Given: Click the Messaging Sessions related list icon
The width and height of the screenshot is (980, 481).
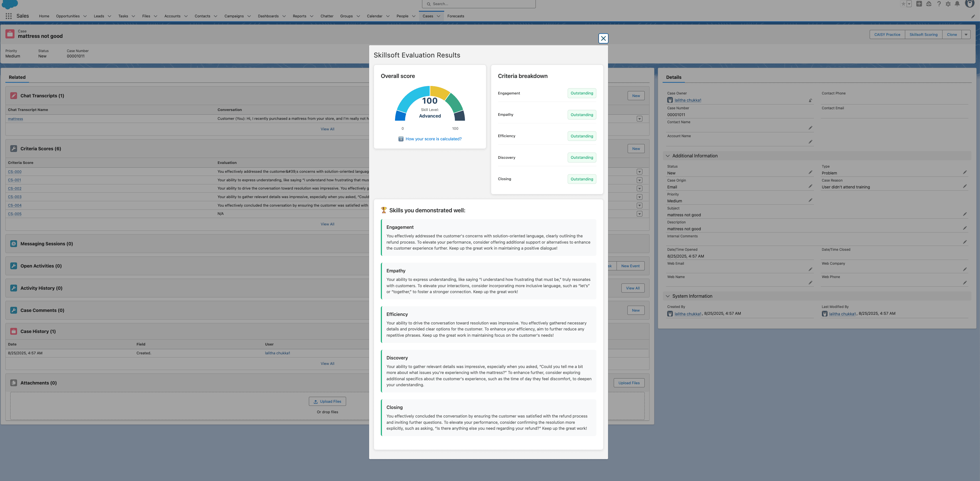Looking at the screenshot, I should coord(14,244).
